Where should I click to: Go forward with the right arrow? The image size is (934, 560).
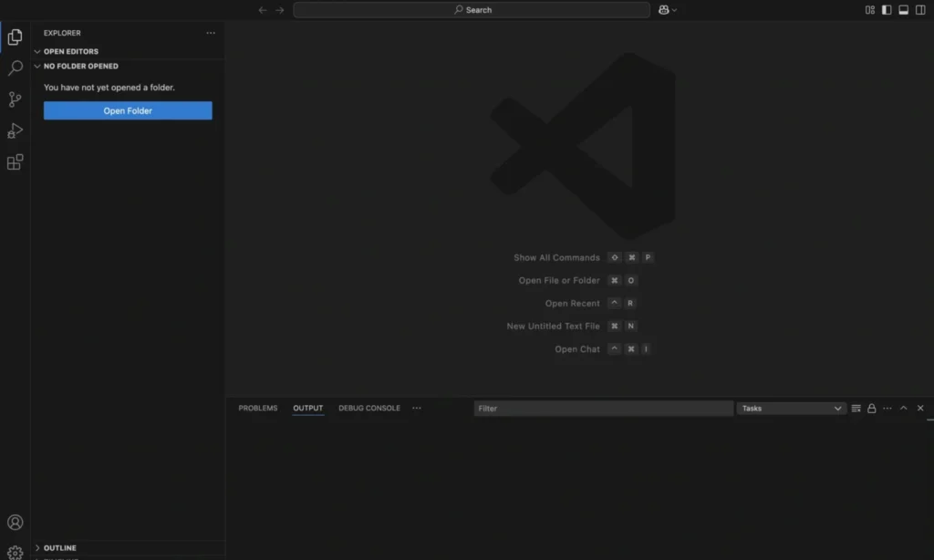click(x=280, y=10)
